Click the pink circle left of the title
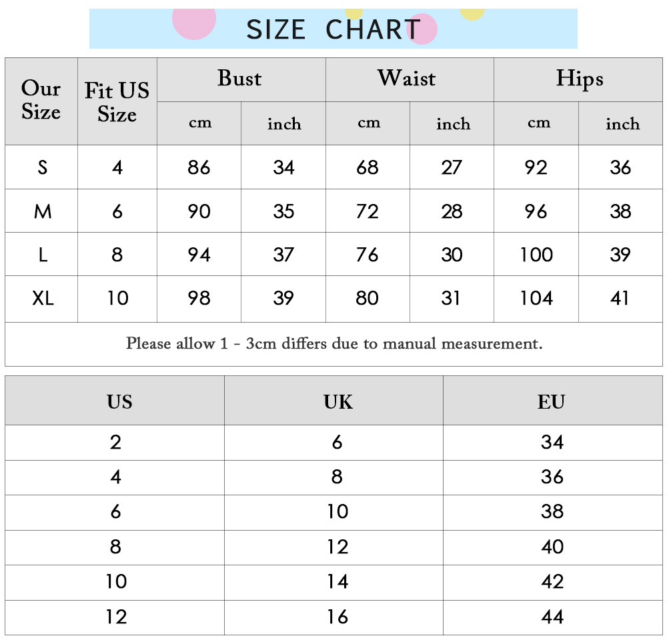This screenshot has width=667, height=644. (x=194, y=21)
